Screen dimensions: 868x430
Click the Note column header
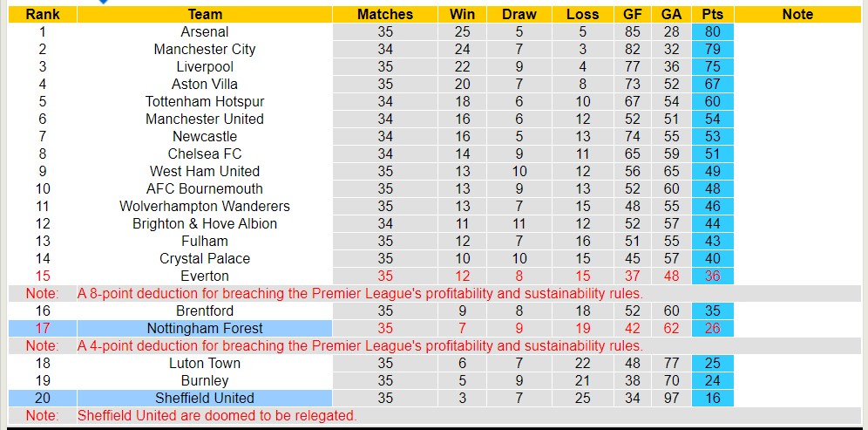(x=797, y=14)
